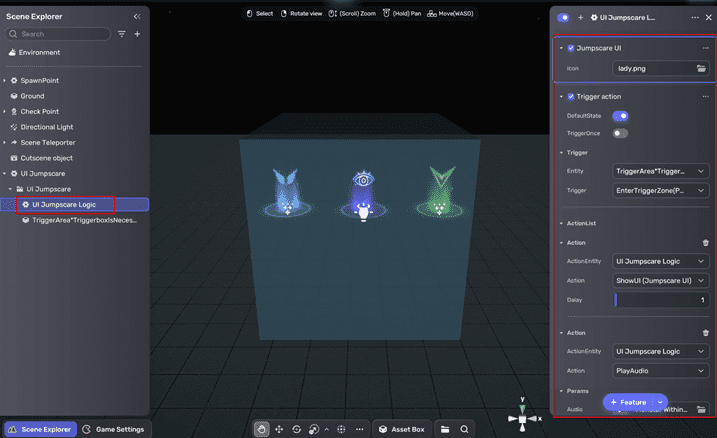The width and height of the screenshot is (717, 438).
Task: Uncheck the Jumpscare UI checkbox
Action: pyautogui.click(x=571, y=48)
